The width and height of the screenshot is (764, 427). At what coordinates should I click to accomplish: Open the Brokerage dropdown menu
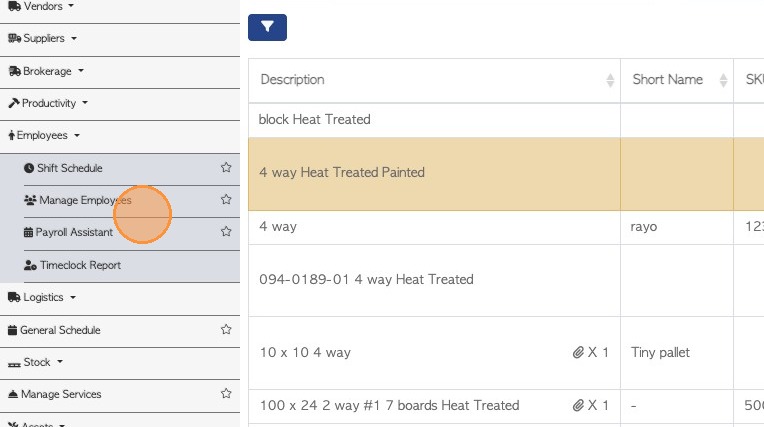[47, 71]
